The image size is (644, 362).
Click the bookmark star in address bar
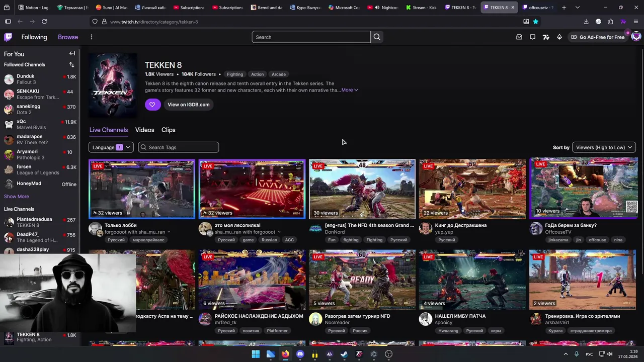[535, 22]
